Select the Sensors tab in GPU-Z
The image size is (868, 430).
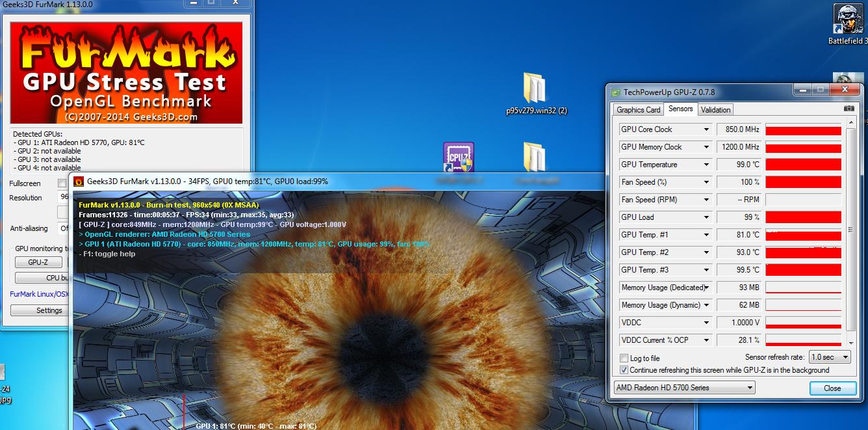[x=681, y=109]
